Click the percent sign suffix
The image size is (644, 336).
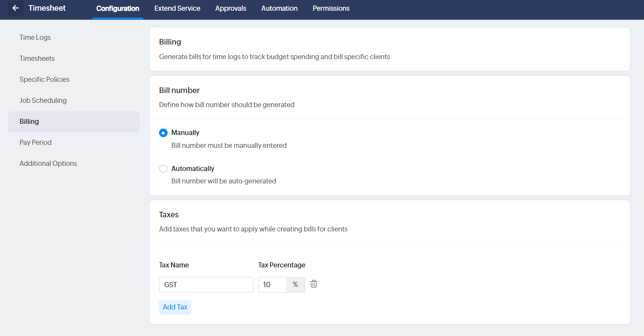coord(295,285)
